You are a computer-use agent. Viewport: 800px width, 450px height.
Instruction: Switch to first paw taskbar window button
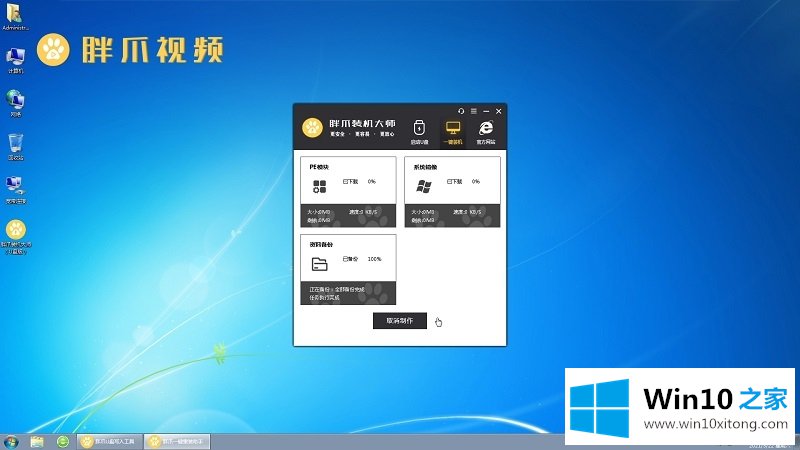[x=111, y=441]
